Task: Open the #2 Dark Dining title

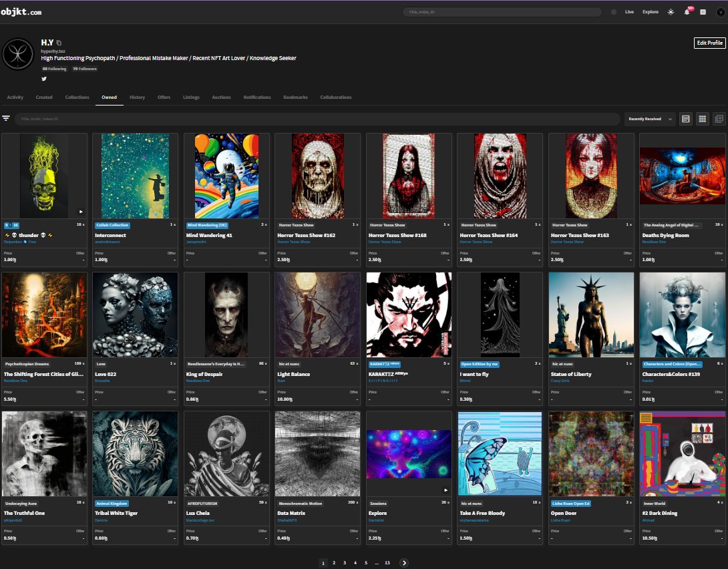Action: click(659, 513)
